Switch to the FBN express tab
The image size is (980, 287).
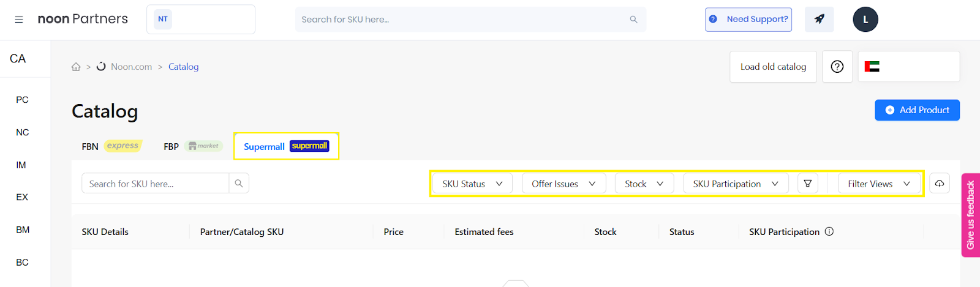111,146
